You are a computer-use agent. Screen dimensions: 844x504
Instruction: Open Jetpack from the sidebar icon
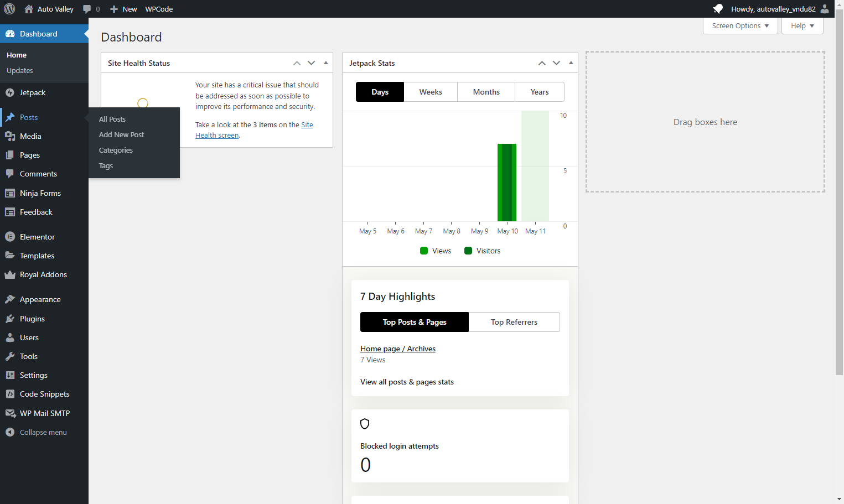(x=10, y=93)
